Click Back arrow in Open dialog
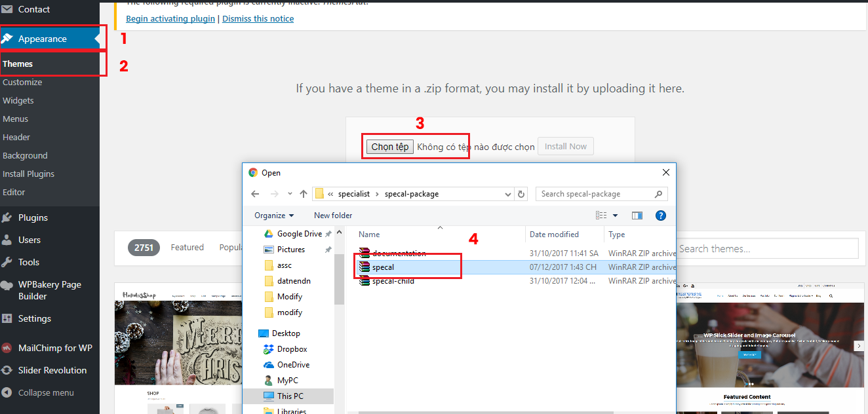The width and height of the screenshot is (868, 414). click(x=255, y=194)
